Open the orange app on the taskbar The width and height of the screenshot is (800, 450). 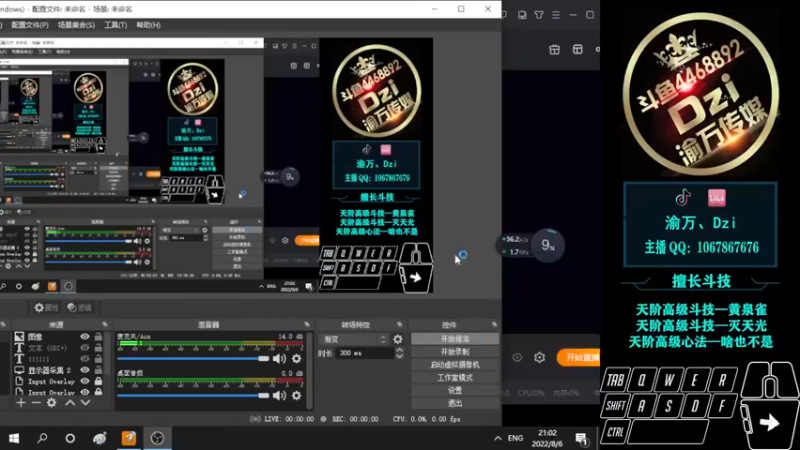[129, 438]
